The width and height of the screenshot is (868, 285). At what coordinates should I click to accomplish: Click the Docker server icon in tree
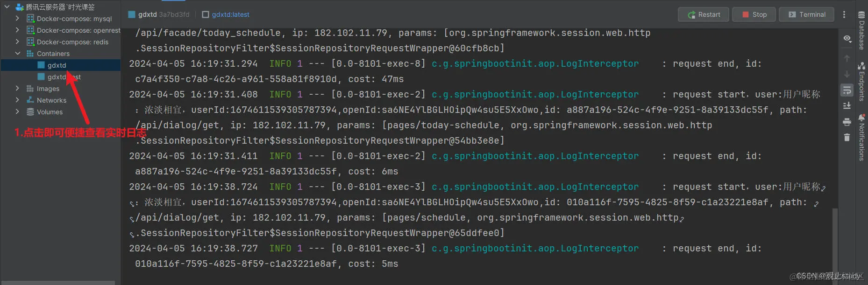[x=20, y=7]
